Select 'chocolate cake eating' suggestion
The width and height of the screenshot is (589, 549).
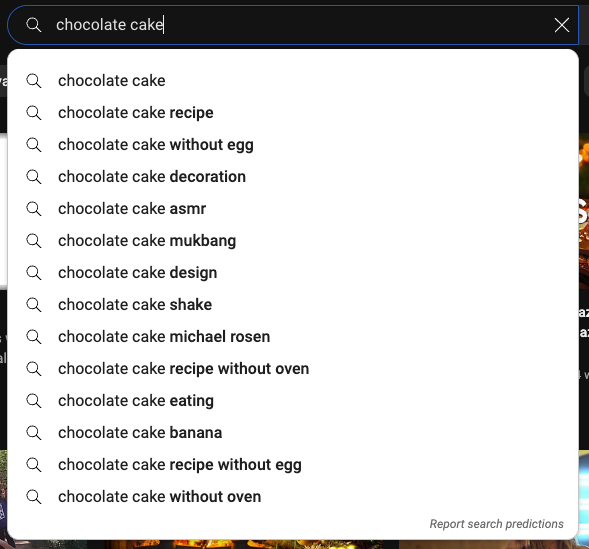tap(293, 401)
